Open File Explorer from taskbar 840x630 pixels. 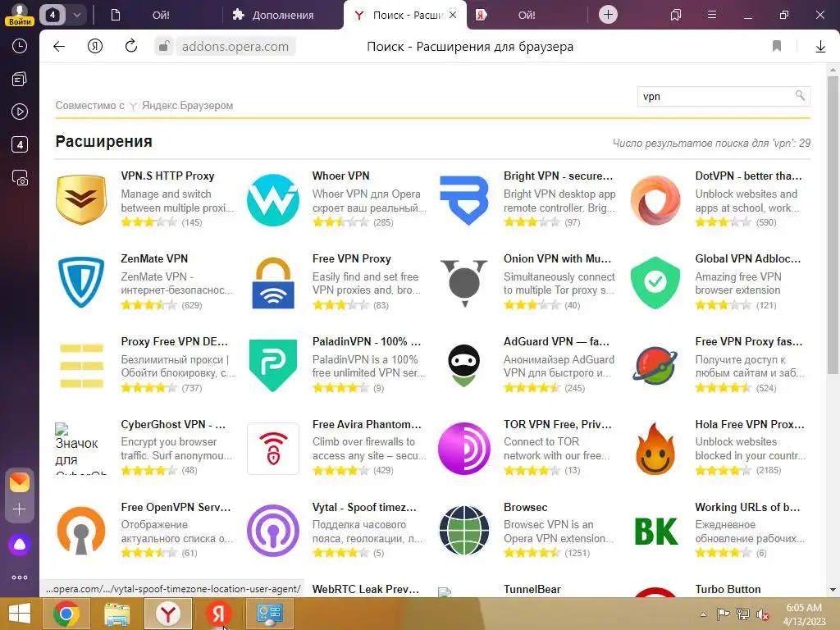point(116,614)
